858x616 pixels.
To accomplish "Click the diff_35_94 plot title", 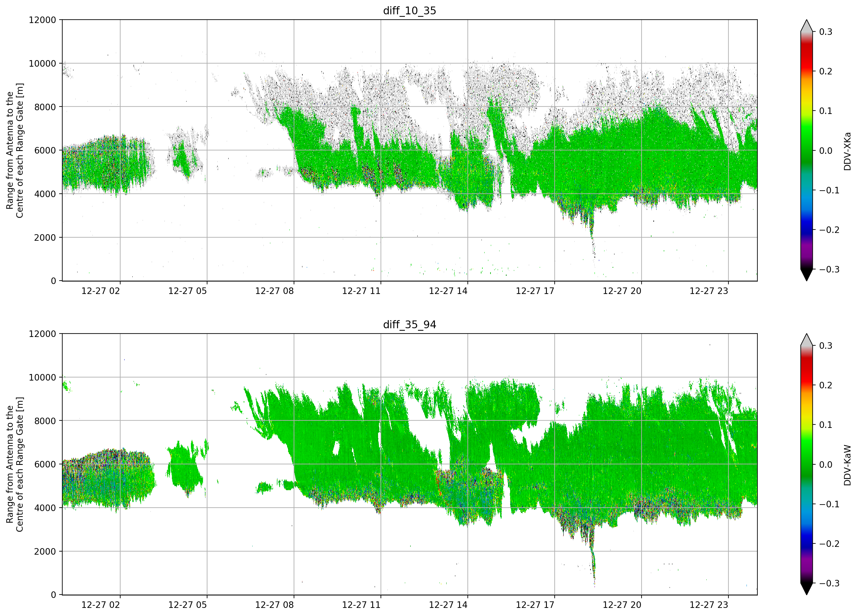I will [x=409, y=325].
